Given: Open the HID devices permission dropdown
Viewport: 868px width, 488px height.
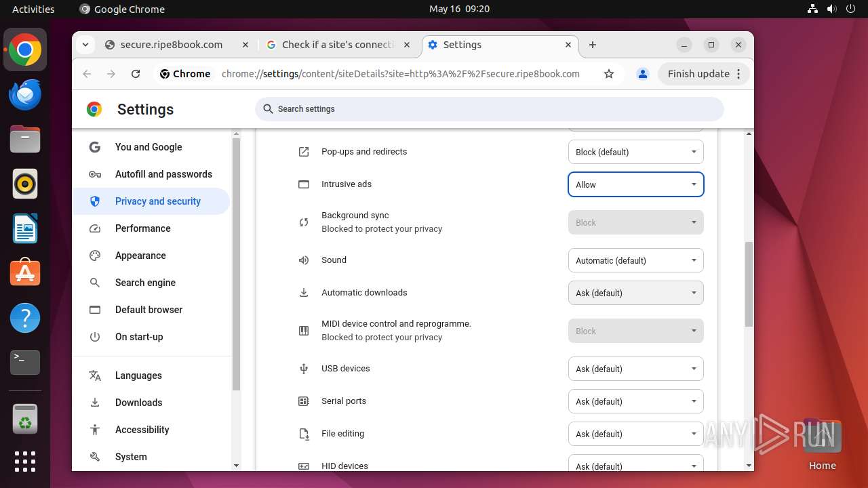Looking at the screenshot, I should click(x=635, y=464).
